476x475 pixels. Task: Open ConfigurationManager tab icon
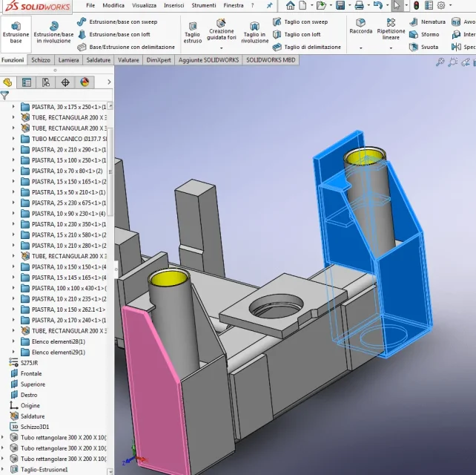46,82
